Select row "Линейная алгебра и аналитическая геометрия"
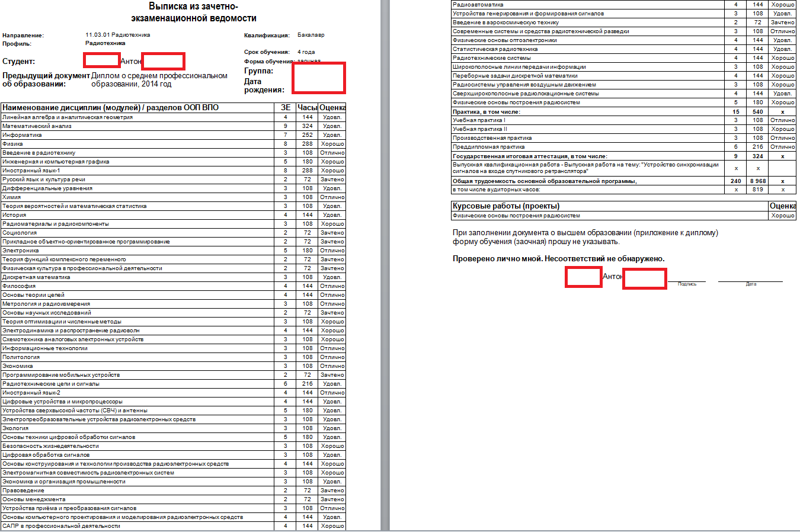Image resolution: width=800 pixels, height=532 pixels. [x=173, y=117]
